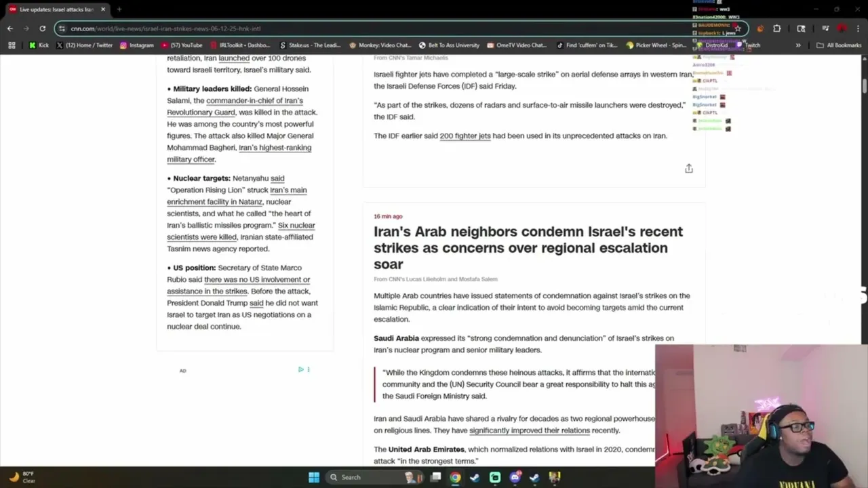Open the Kick bookmark
The width and height of the screenshot is (868, 488).
click(39, 45)
